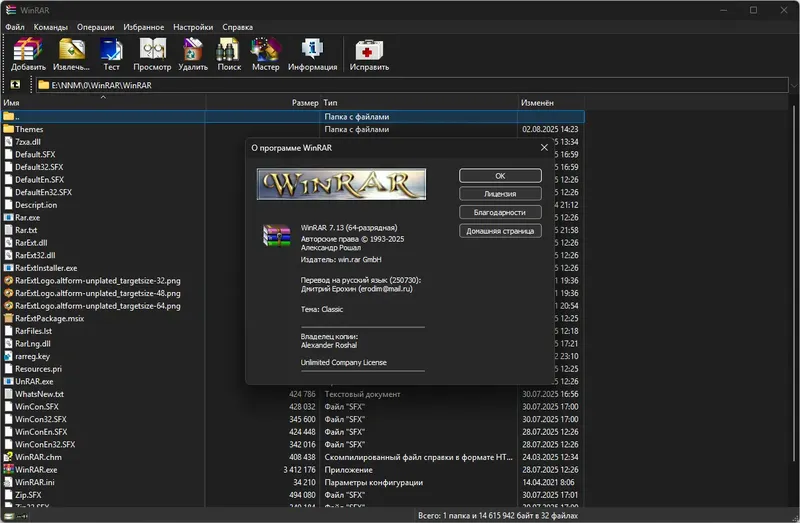Open the Избранное menu
This screenshot has width=800, height=523.
[x=143, y=27]
